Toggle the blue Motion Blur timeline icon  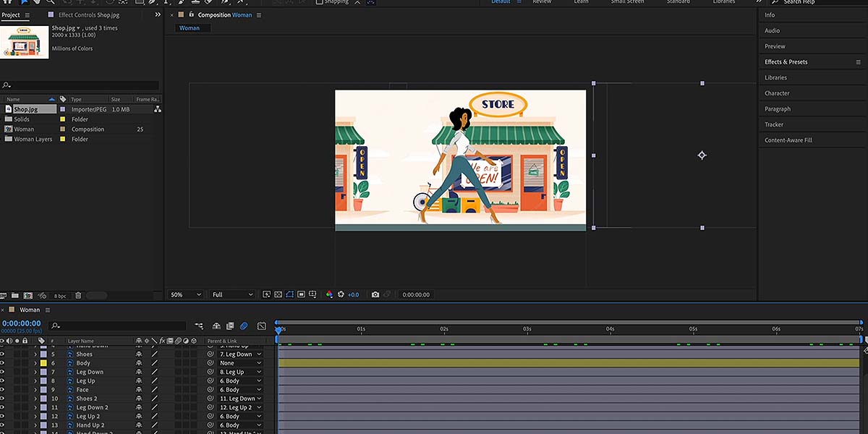(x=244, y=326)
